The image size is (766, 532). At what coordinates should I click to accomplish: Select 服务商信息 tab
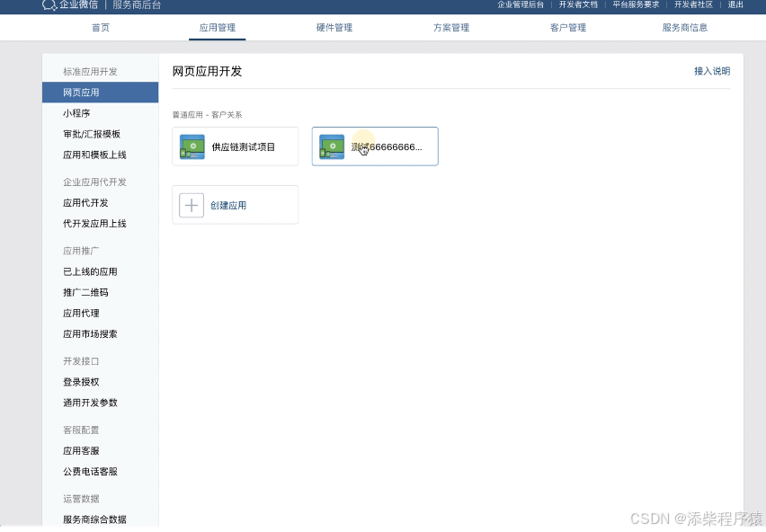[x=685, y=28]
